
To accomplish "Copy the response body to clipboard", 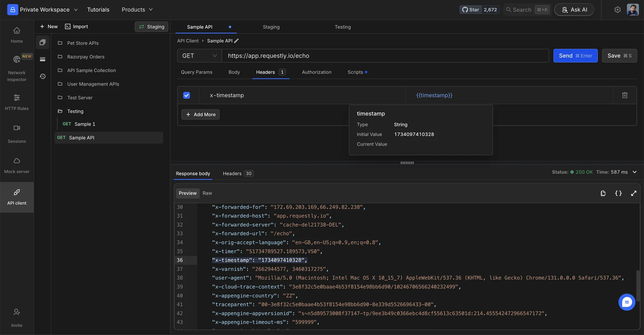I will [x=603, y=193].
